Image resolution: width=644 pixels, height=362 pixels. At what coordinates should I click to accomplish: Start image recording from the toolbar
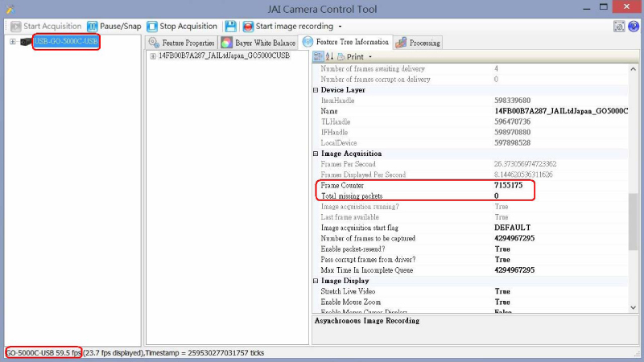(287, 26)
